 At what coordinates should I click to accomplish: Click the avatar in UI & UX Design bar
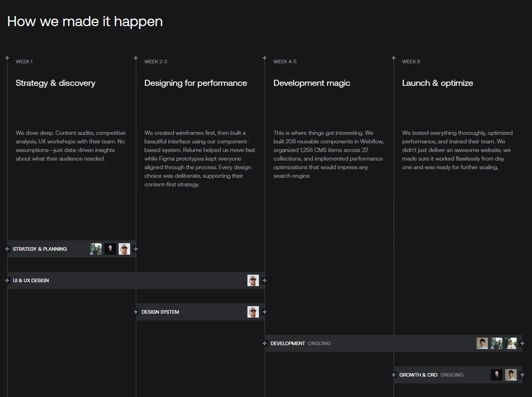pyautogui.click(x=253, y=280)
